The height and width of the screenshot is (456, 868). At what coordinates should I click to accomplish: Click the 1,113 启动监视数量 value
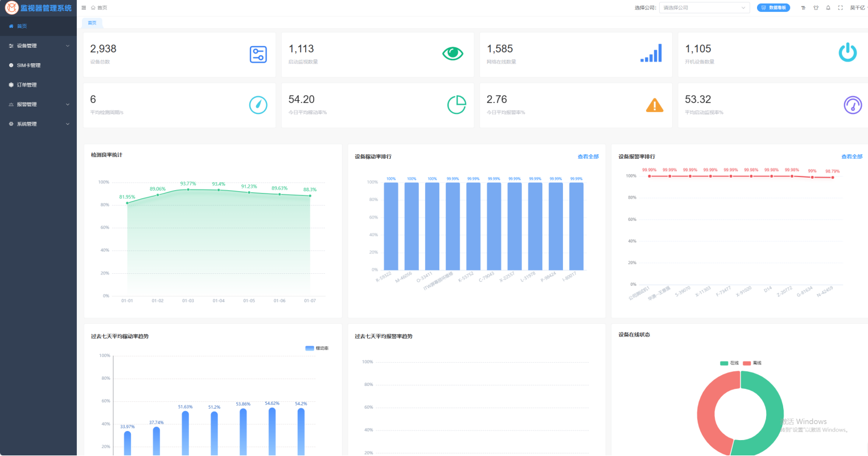pos(301,49)
